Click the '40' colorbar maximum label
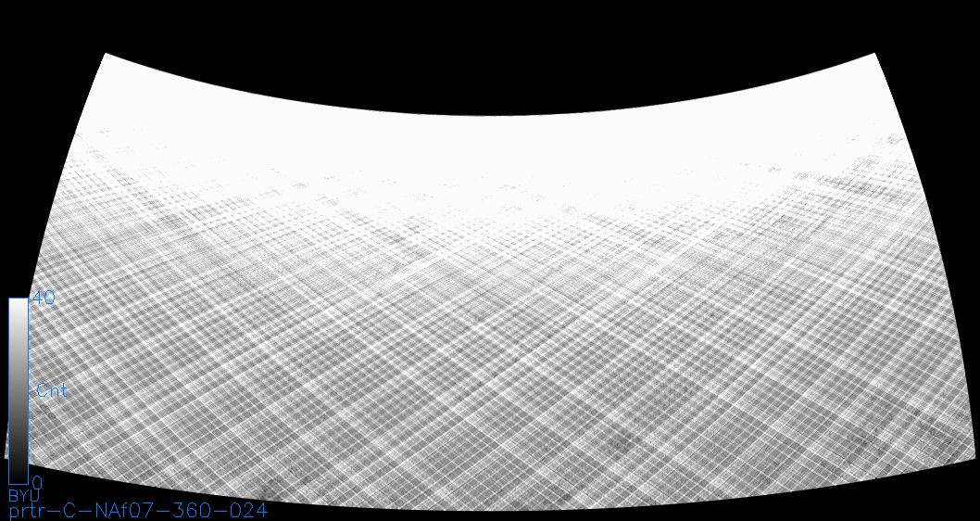The width and height of the screenshot is (980, 521). tap(44, 298)
